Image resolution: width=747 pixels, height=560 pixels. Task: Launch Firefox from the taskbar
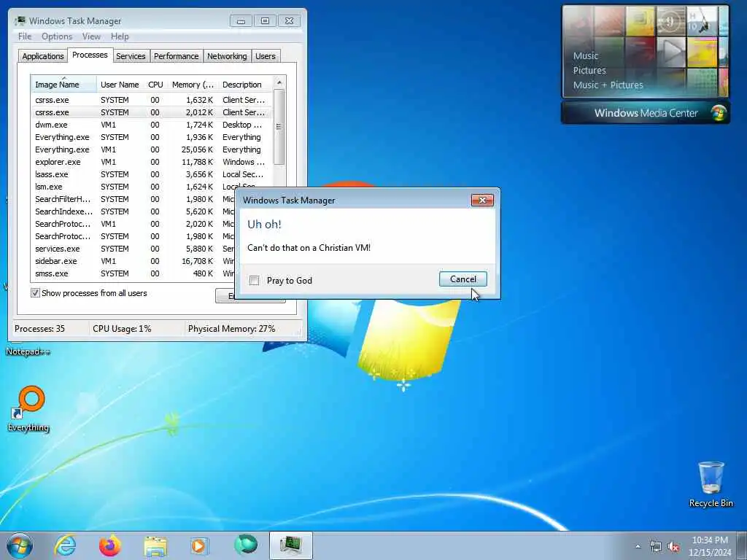click(109, 545)
